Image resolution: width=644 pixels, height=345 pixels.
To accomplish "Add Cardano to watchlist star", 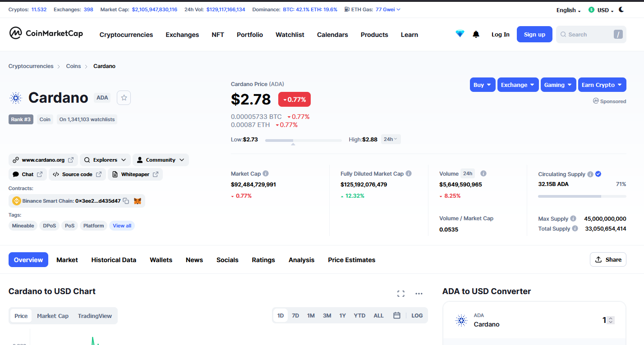I will coord(124,98).
